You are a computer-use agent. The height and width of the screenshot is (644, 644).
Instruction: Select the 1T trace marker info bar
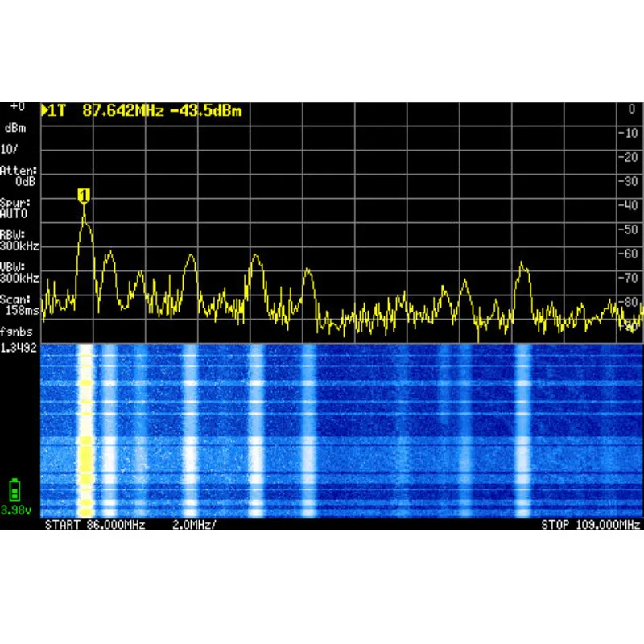tap(55, 105)
